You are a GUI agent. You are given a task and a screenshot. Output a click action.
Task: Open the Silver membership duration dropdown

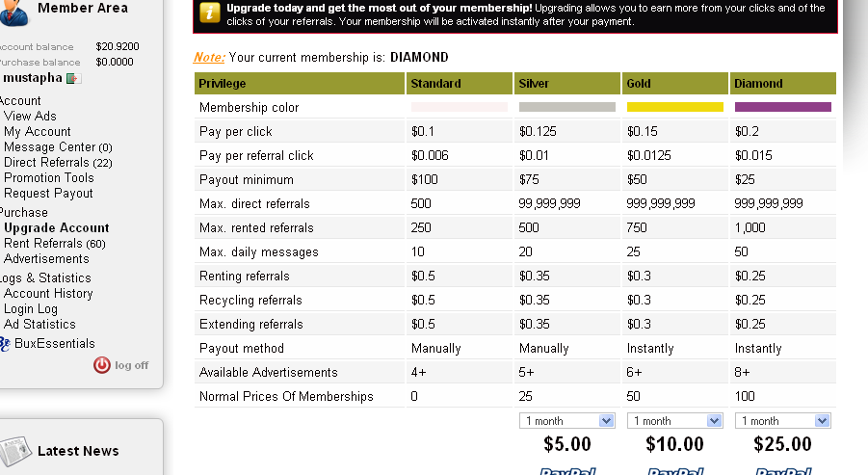(x=566, y=421)
